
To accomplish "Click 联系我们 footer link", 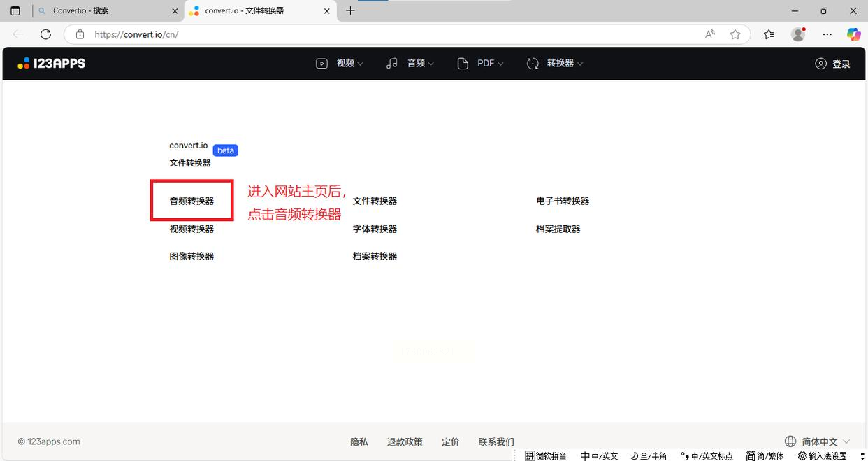I will point(496,441).
